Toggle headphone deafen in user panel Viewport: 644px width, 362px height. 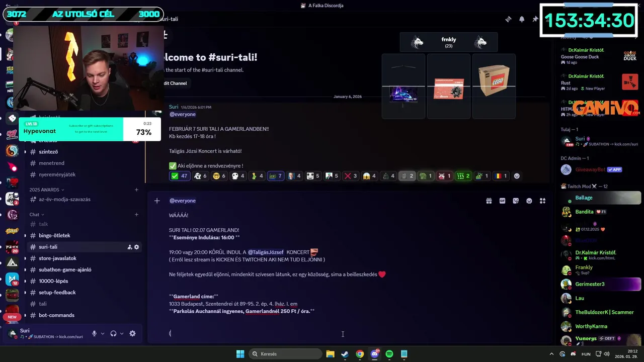click(x=113, y=333)
